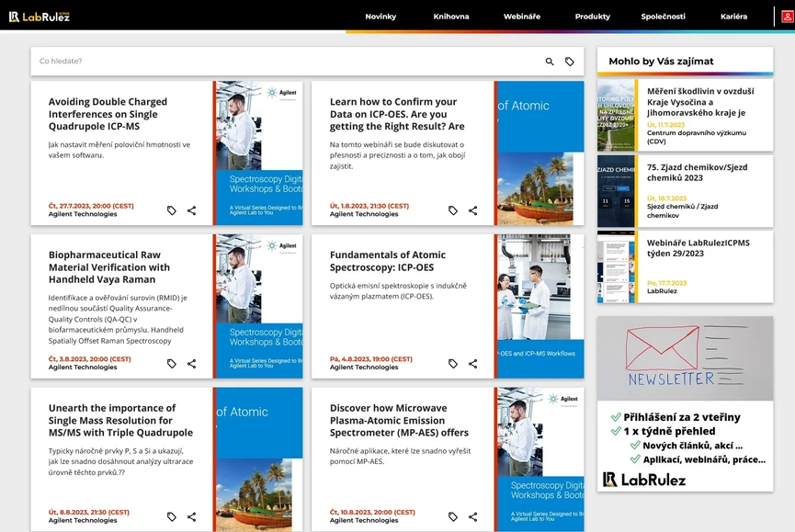Click Agilent thumbnail on Microwave Plasma card
Screen dimensions: 795x532
click(x=539, y=459)
